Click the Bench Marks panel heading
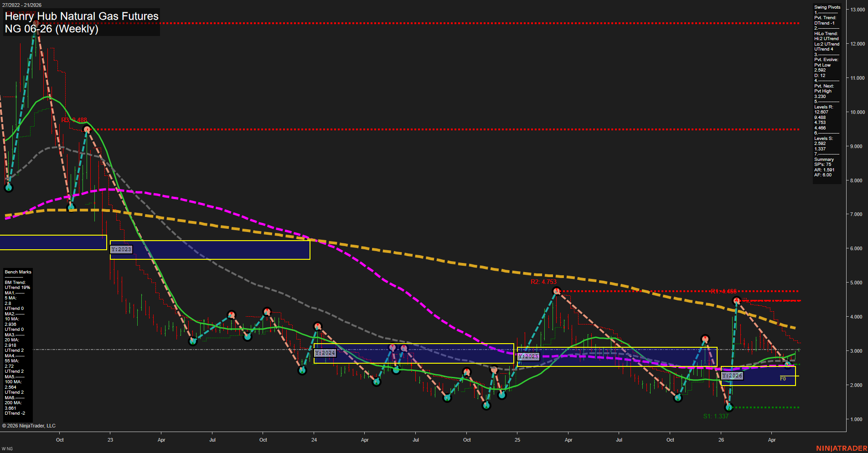The width and height of the screenshot is (868, 453). (x=18, y=272)
